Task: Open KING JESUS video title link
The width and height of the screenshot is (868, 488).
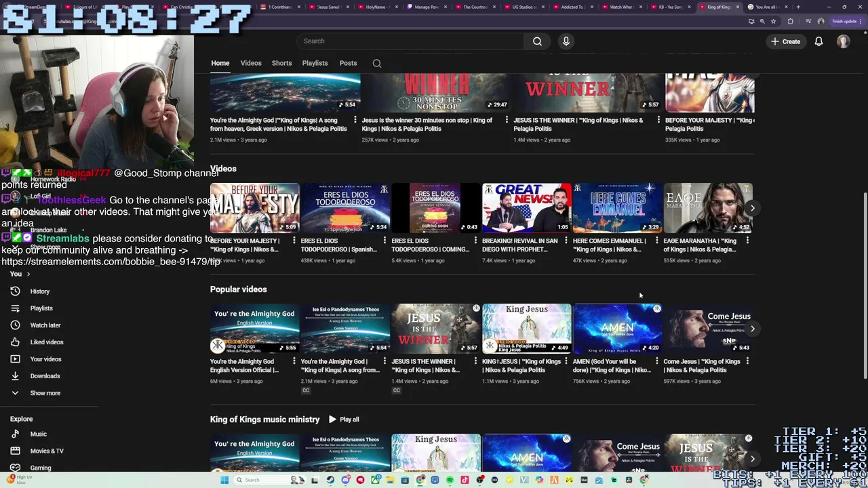Action: point(521,366)
